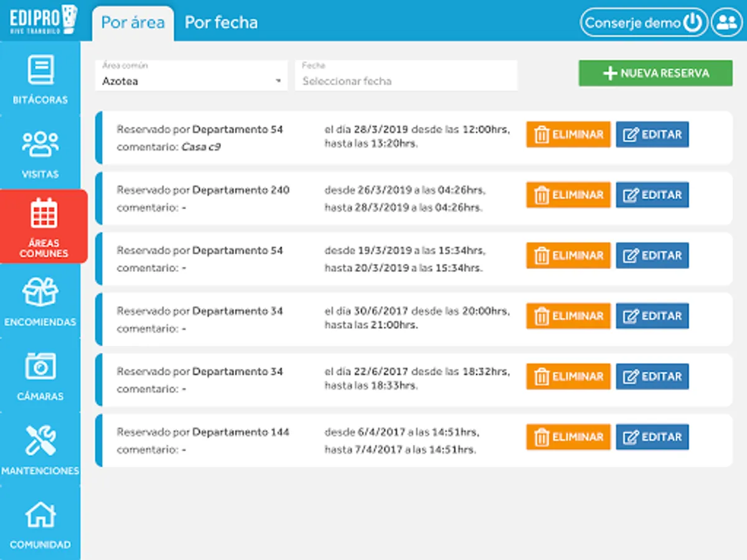Screen dimensions: 747x560
Task: Edit the 22/6/2017 Departamento 34 reservation
Action: pos(652,376)
